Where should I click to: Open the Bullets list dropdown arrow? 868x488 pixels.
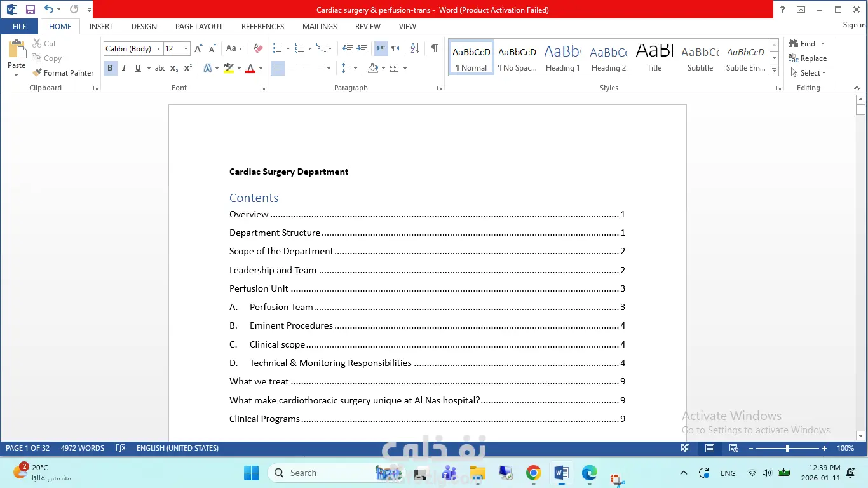click(x=288, y=48)
